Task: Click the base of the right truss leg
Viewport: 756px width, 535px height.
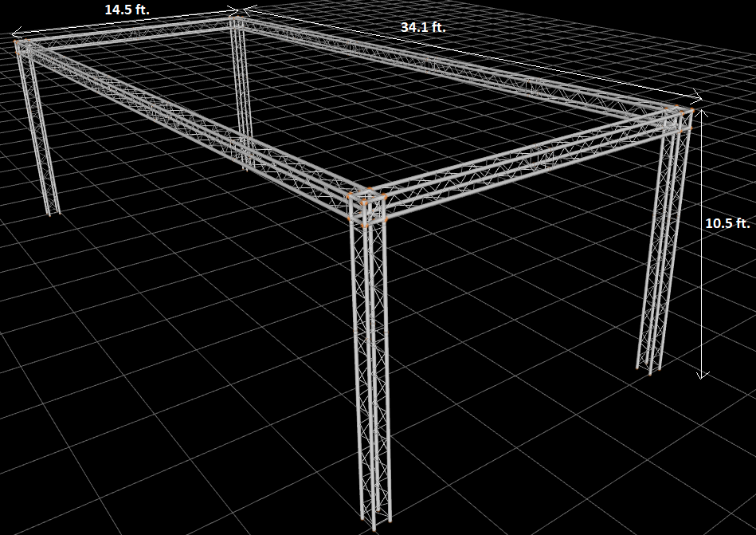Action: (x=648, y=369)
